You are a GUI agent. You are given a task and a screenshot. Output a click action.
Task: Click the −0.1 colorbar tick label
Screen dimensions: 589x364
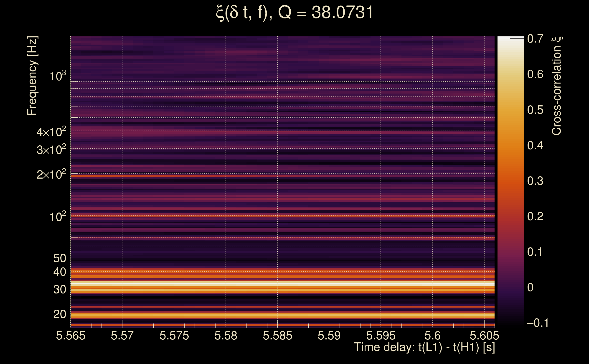538,323
